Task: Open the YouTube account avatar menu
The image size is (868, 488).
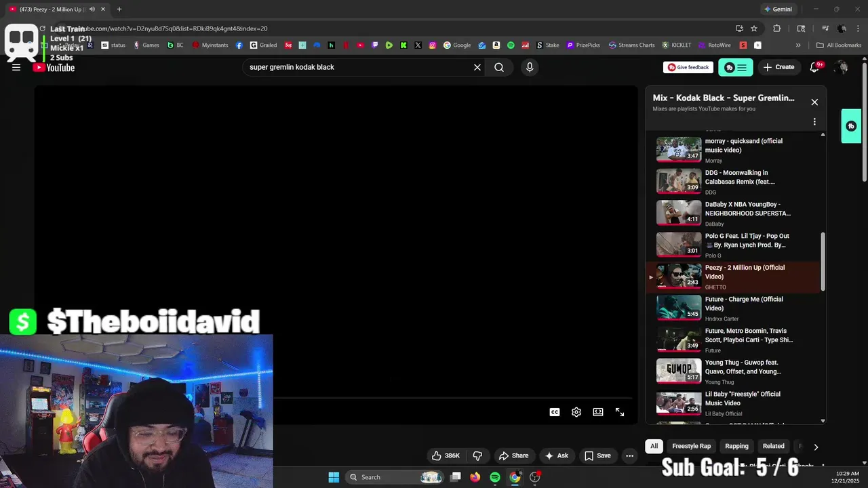Action: click(x=842, y=67)
